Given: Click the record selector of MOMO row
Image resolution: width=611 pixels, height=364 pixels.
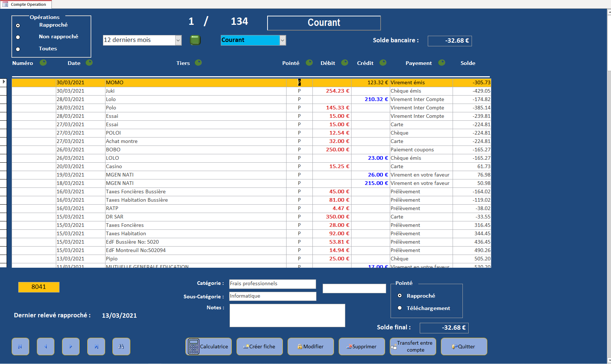Looking at the screenshot, I should click(3, 82).
